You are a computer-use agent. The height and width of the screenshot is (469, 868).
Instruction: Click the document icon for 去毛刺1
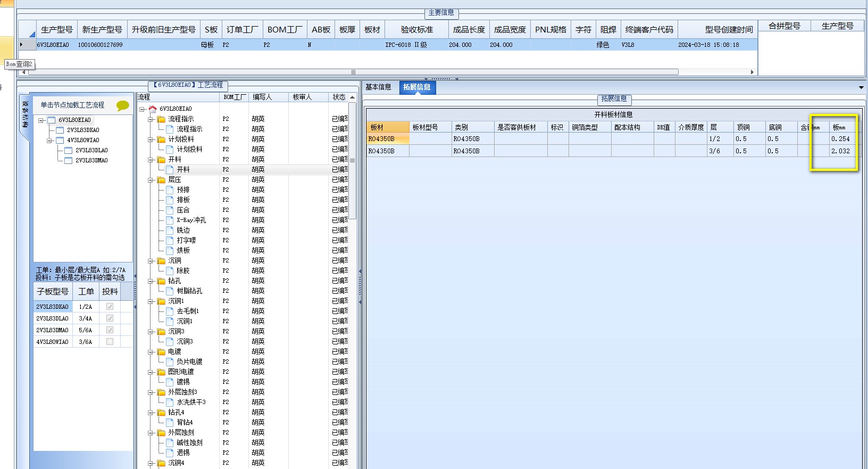click(170, 311)
